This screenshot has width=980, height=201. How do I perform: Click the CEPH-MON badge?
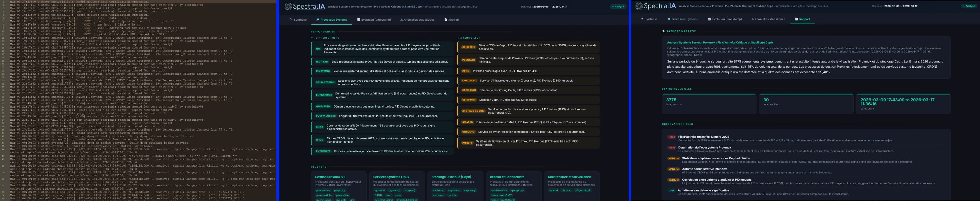coord(469,90)
